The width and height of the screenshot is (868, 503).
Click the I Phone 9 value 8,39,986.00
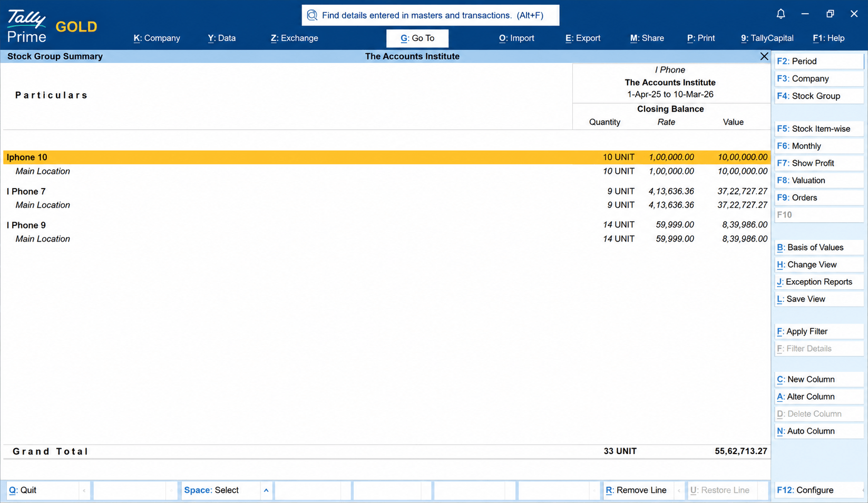point(745,225)
